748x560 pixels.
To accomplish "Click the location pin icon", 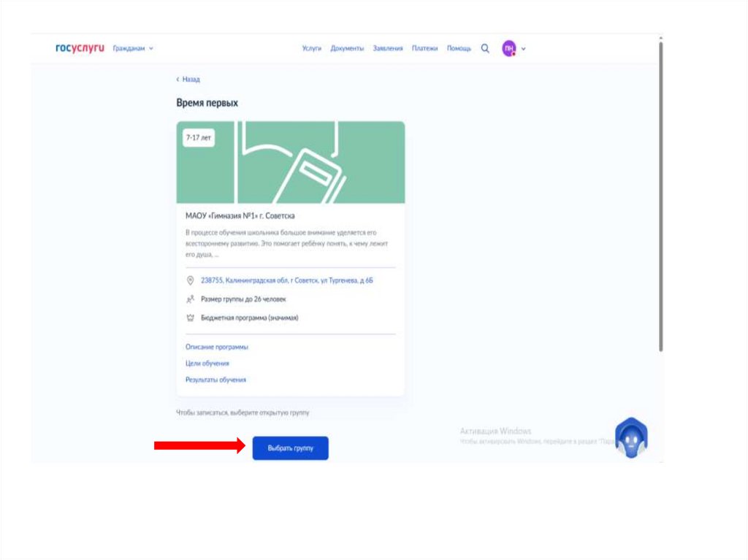I will 191,280.
